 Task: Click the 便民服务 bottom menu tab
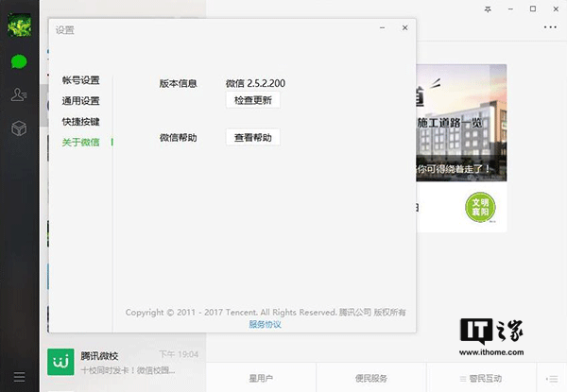pos(371,378)
